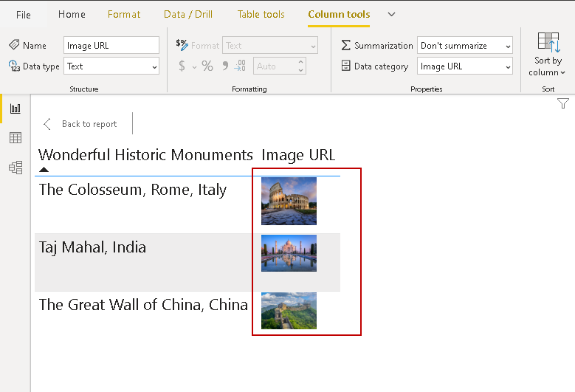Click the Filters funnel icon
This screenshot has width=575, height=392.
(x=562, y=104)
